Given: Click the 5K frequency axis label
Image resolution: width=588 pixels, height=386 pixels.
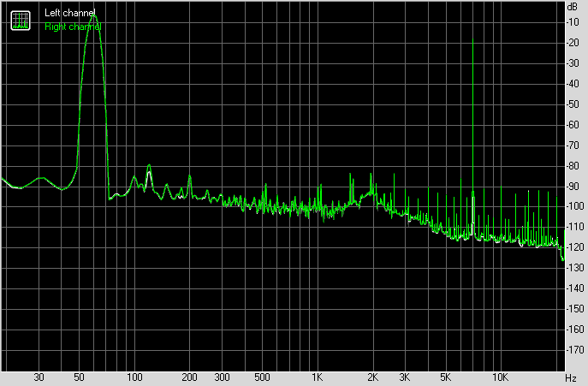Looking at the screenshot, I should tap(445, 377).
